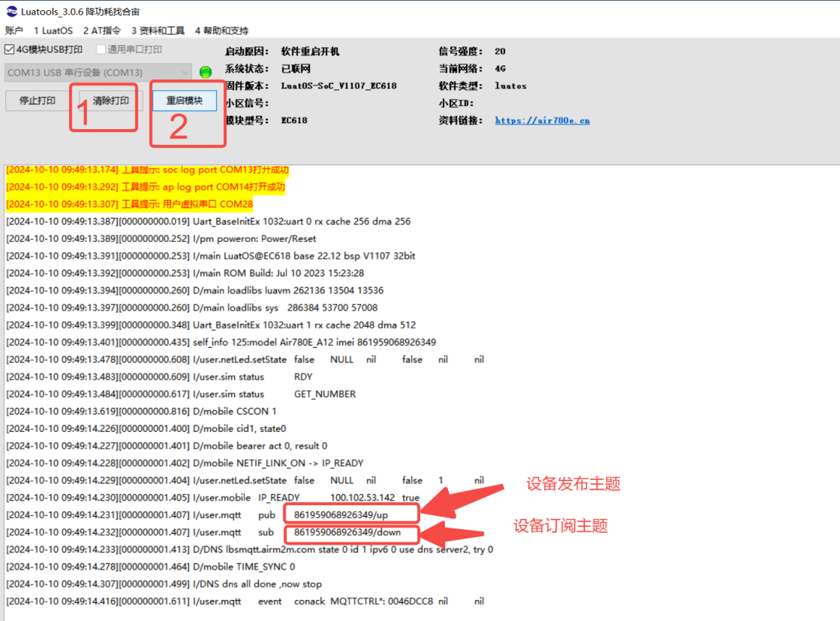Click the current network value 4G
Image resolution: width=840 pixels, height=621 pixels.
pos(500,68)
